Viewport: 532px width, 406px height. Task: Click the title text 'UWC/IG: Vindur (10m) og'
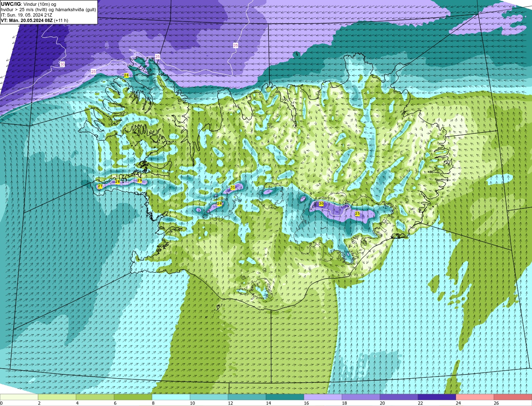tap(28, 4)
